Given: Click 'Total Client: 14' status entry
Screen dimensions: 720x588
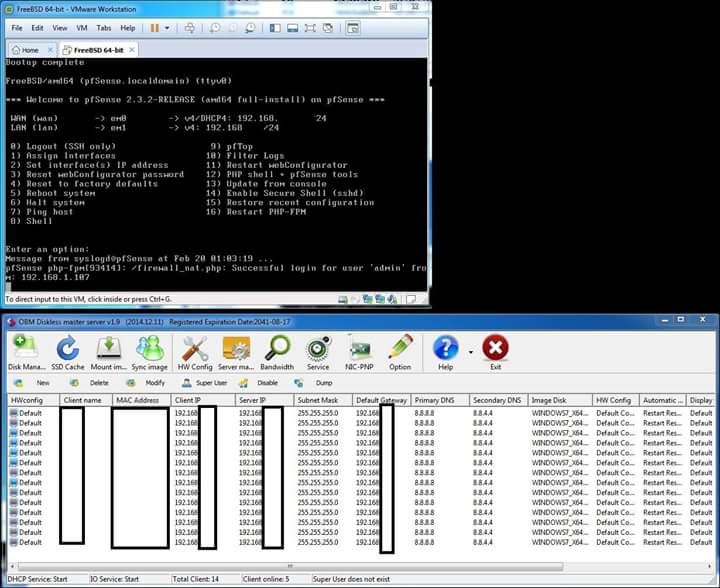Looking at the screenshot, I should pos(196,579).
